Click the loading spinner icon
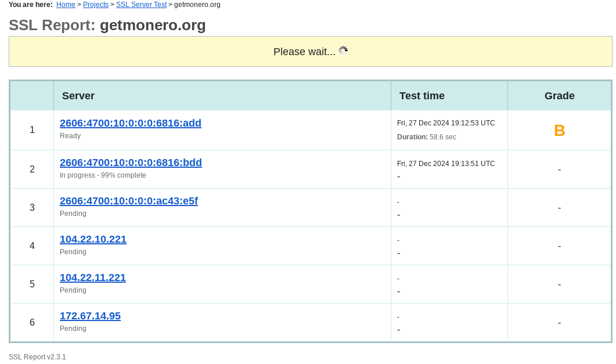 [343, 51]
